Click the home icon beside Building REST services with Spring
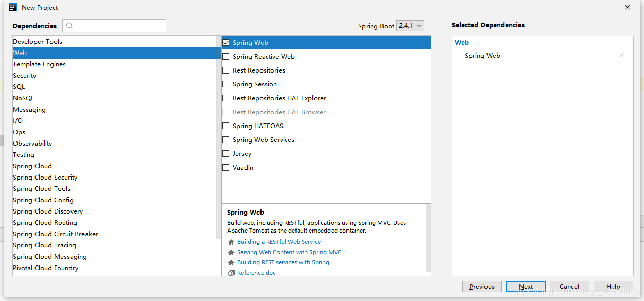644x301 pixels. tap(231, 262)
